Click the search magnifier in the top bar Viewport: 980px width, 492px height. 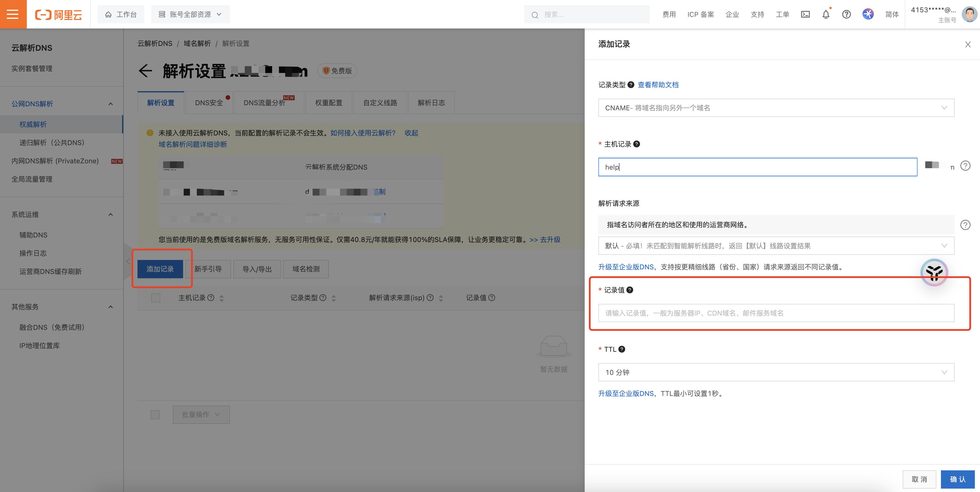pos(535,15)
